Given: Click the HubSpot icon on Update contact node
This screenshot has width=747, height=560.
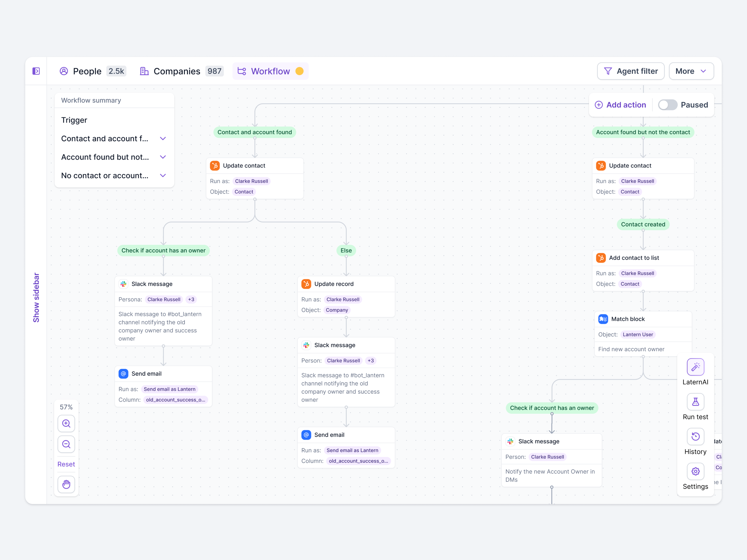Looking at the screenshot, I should click(x=215, y=165).
